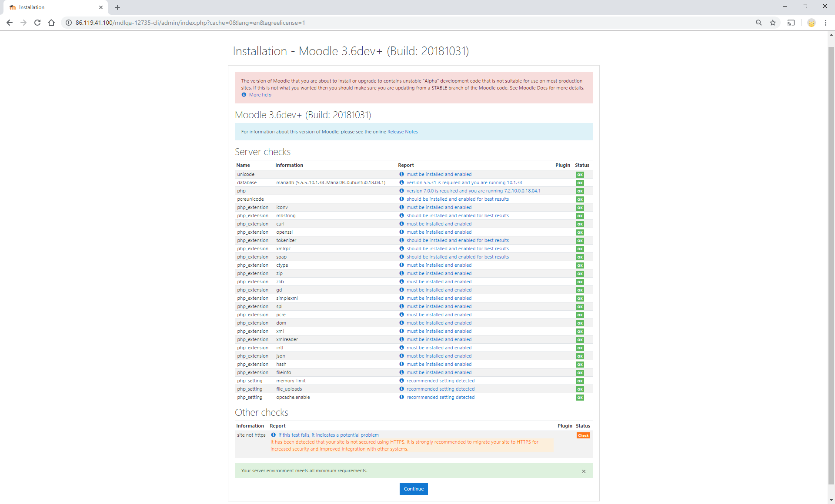Open the zoom magnifier icon in address bar
Image resolution: width=835 pixels, height=504 pixels.
[759, 23]
